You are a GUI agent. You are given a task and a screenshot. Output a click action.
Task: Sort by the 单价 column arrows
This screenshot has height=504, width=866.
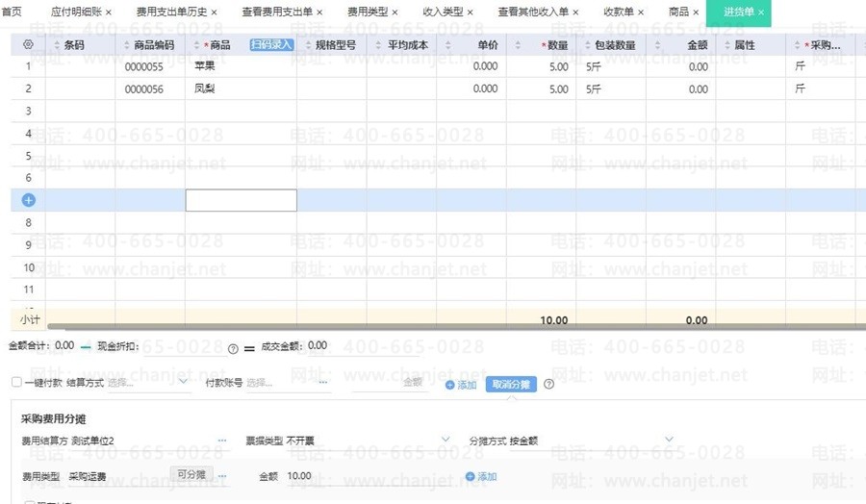[x=447, y=45]
